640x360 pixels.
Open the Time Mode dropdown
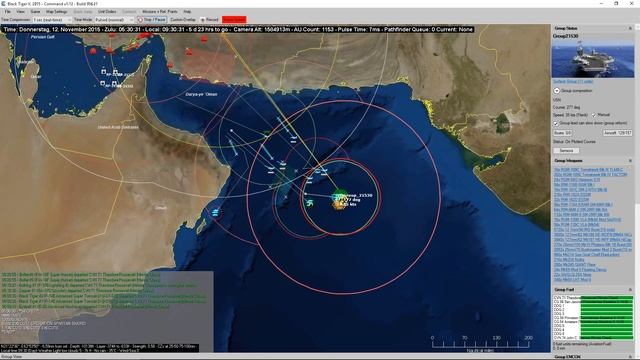(114, 20)
